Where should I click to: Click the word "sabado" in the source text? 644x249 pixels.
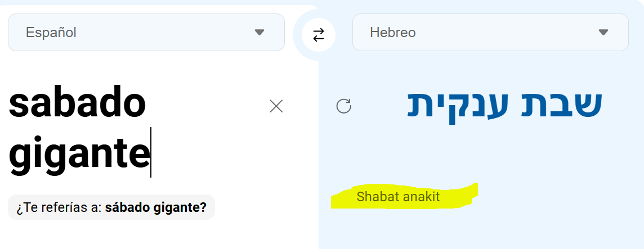77,105
